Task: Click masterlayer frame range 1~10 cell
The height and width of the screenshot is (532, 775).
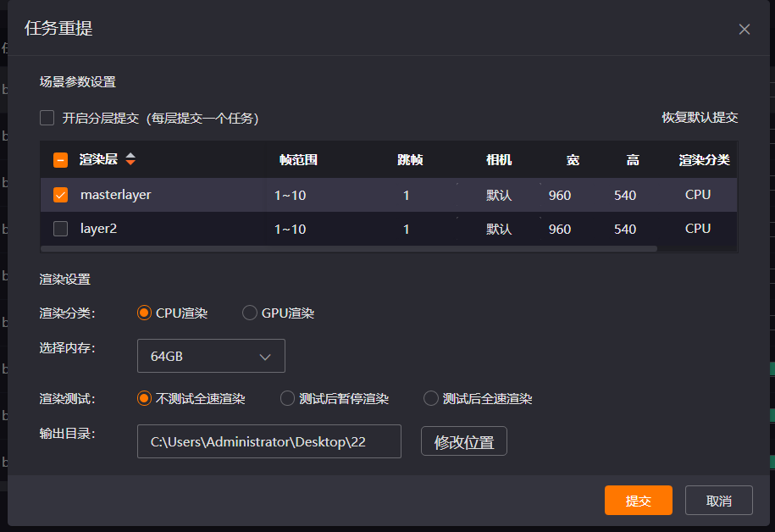Action: coord(290,195)
